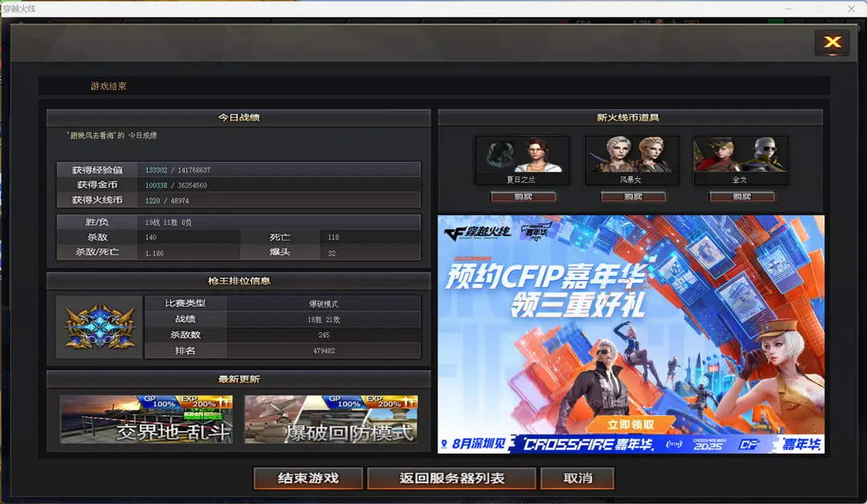Click the 比赛类型 row label
Screen dimensions: 867x504
[185, 303]
